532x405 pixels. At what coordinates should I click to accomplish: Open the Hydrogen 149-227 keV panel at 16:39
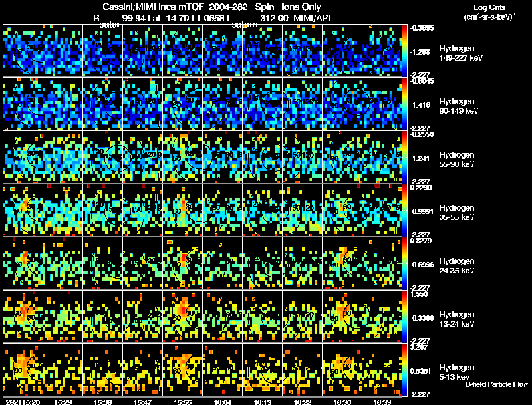point(382,50)
